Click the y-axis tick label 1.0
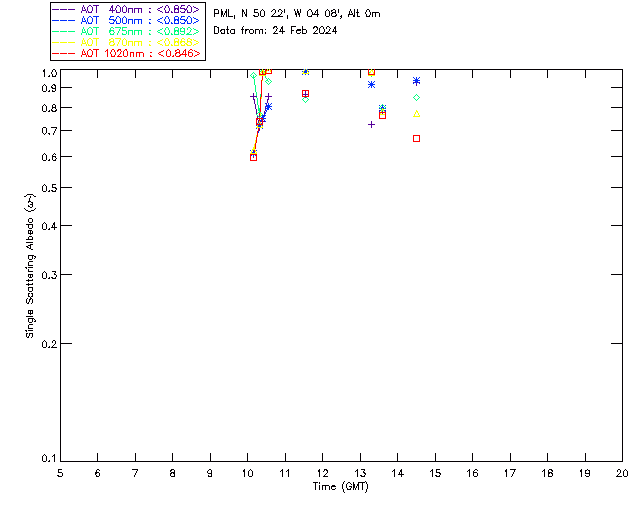This screenshot has width=640, height=512. (49, 73)
